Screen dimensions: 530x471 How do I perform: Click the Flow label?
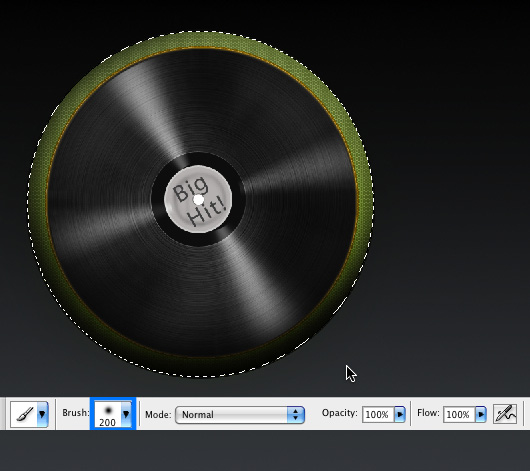[428, 413]
